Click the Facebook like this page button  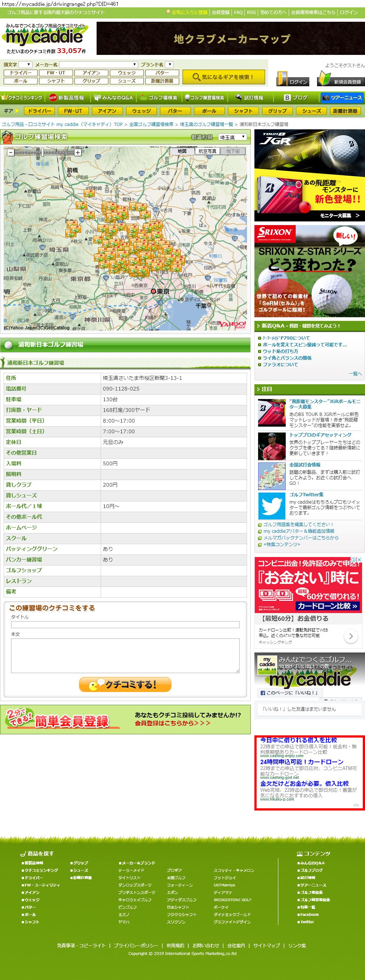coord(290,693)
